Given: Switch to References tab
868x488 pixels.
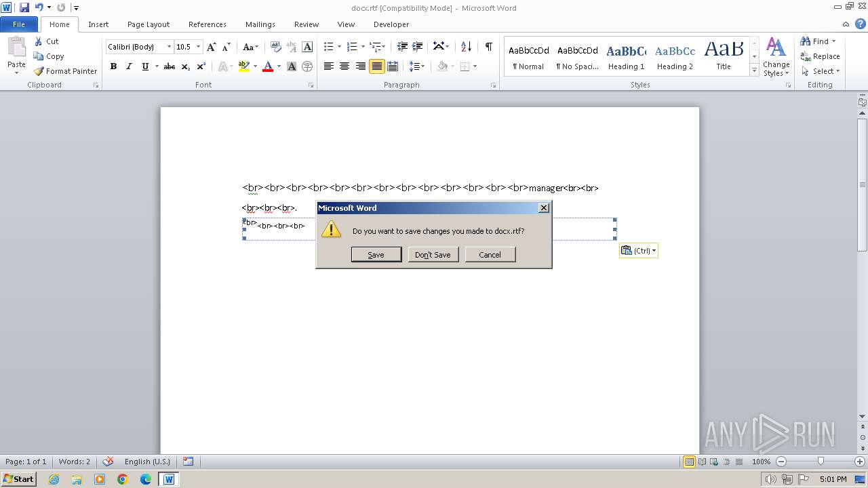Looking at the screenshot, I should 208,24.
